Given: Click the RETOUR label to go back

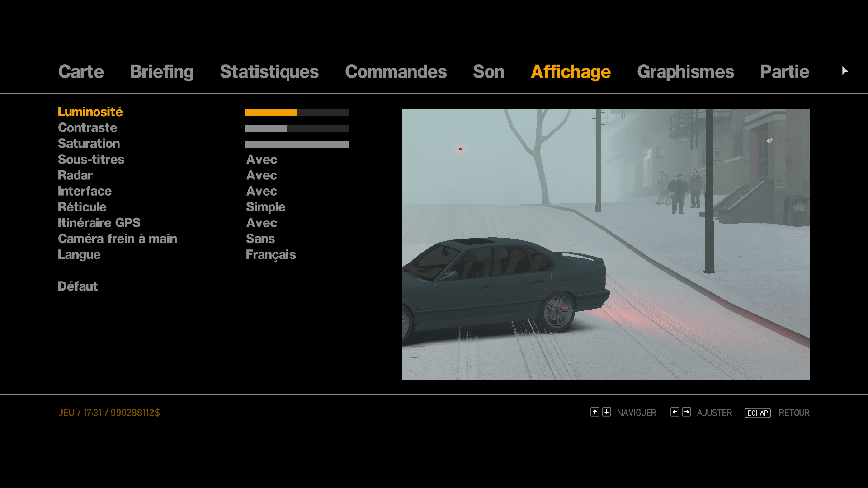Looking at the screenshot, I should pos(794,413).
